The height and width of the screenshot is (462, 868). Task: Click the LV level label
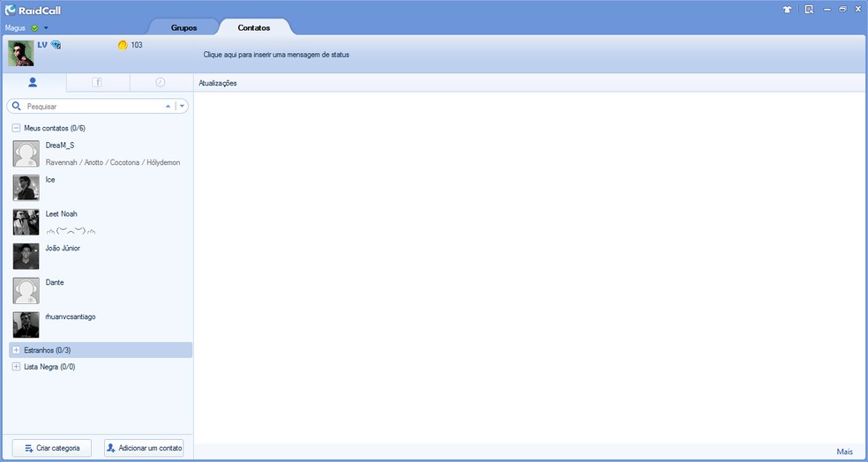(42, 45)
